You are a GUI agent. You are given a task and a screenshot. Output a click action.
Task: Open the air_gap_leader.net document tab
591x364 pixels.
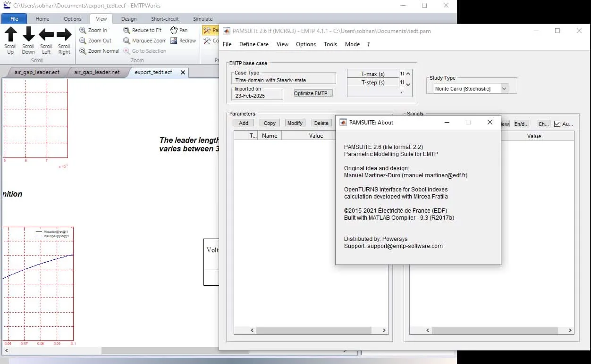click(97, 72)
